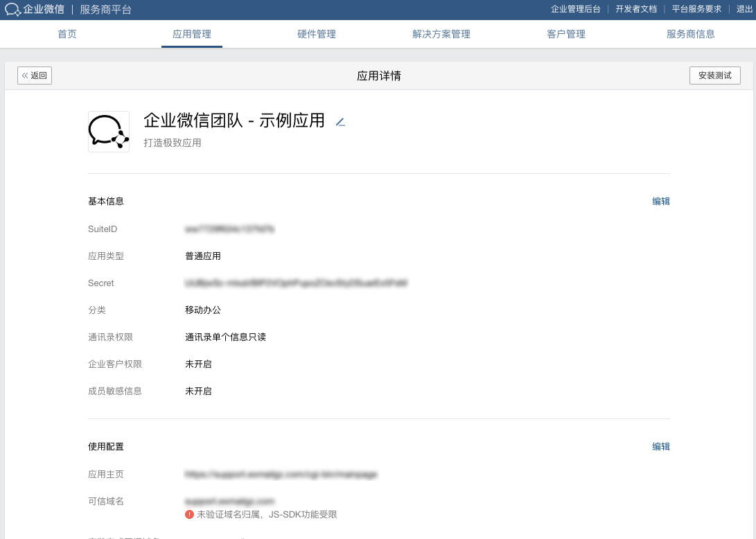Click the SuiteID field label
The height and width of the screenshot is (539, 756).
(x=103, y=229)
